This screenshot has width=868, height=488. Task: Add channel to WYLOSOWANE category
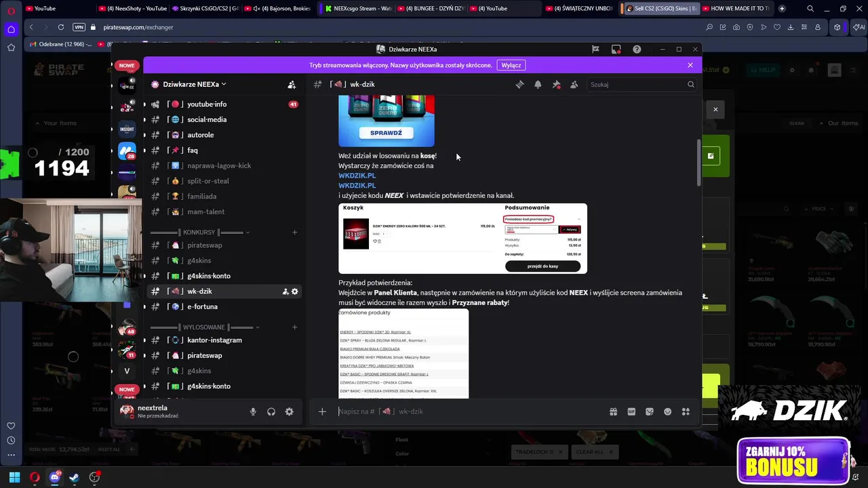pyautogui.click(x=294, y=327)
